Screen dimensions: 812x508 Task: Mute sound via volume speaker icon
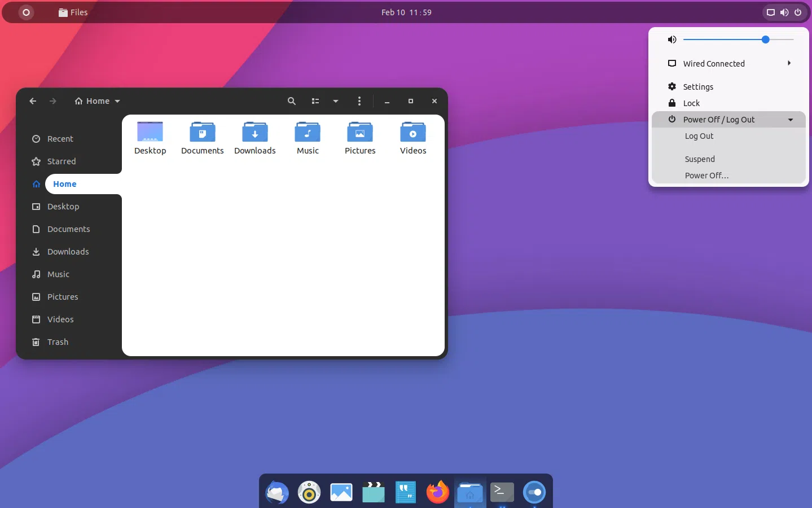tap(671, 40)
